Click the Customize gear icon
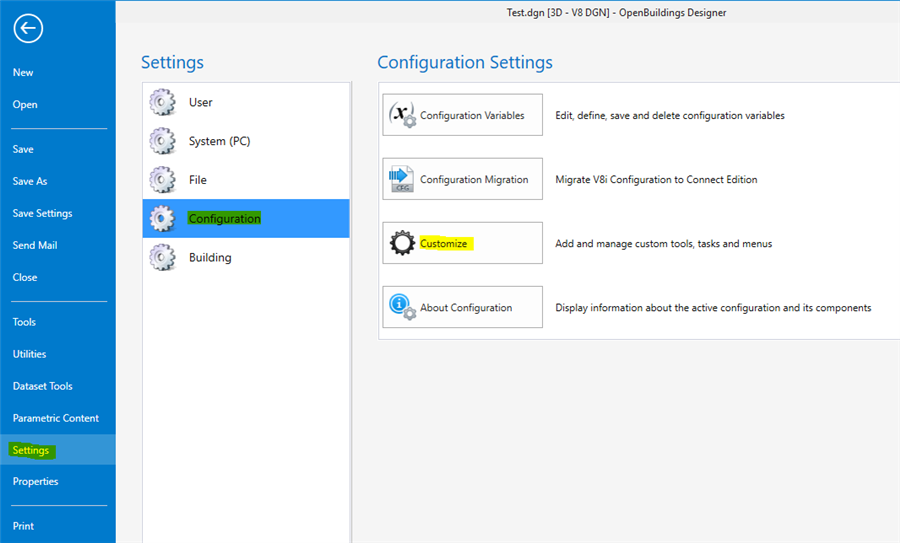Viewport: 900px width, 543px height. click(x=402, y=243)
